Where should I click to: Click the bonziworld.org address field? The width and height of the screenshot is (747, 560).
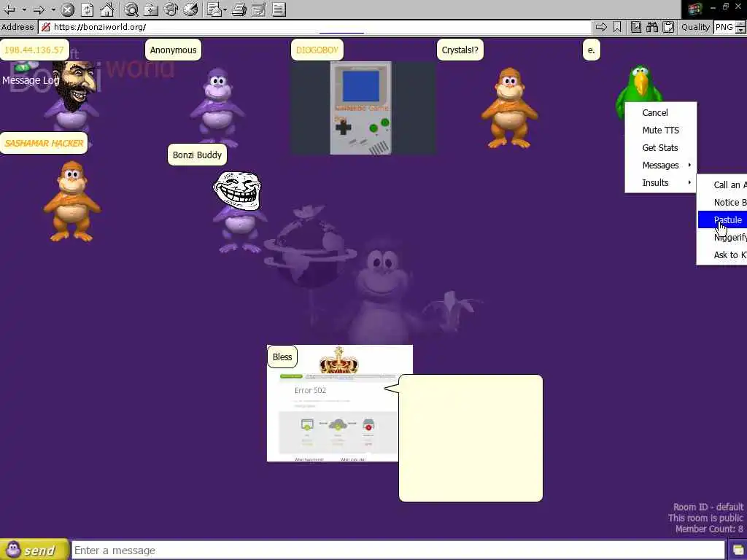pyautogui.click(x=314, y=27)
